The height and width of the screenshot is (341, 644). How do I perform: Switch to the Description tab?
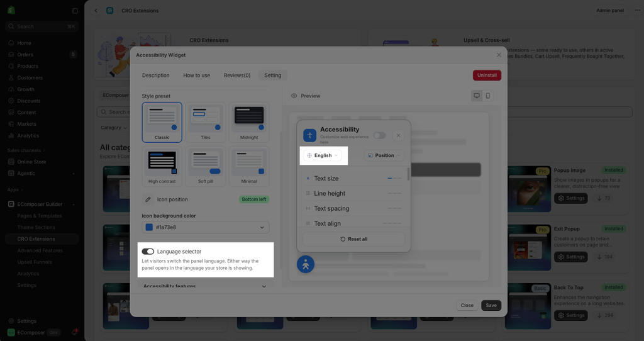tap(156, 75)
